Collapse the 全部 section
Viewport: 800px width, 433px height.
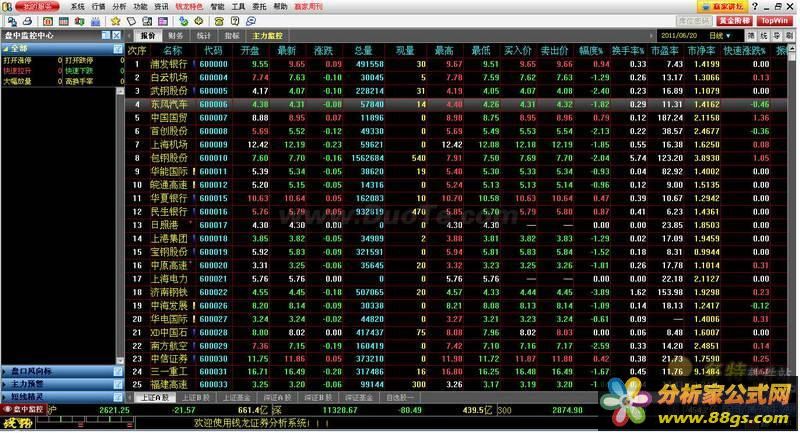tap(6, 48)
